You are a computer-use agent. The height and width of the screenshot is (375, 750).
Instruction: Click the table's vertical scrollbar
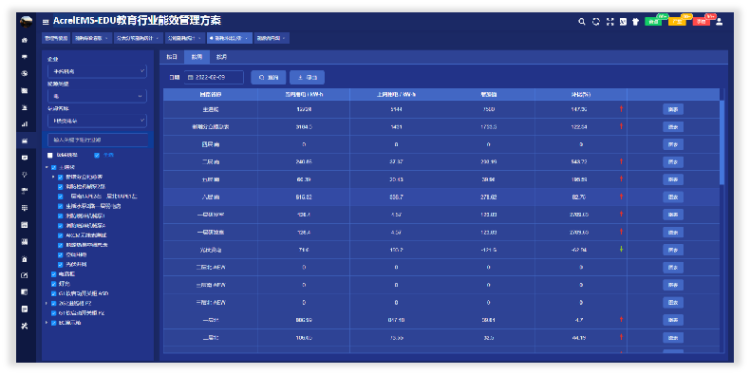click(722, 143)
